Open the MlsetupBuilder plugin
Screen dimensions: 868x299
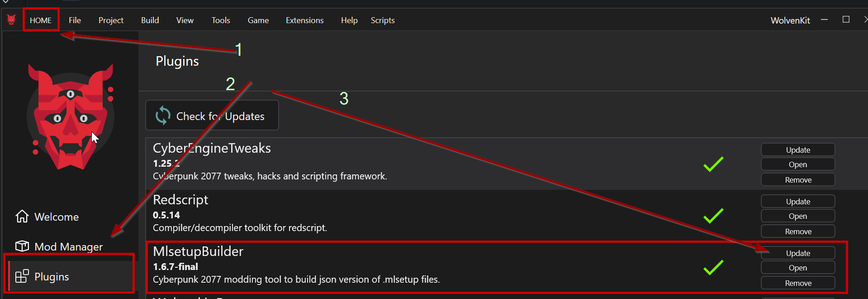(798, 268)
